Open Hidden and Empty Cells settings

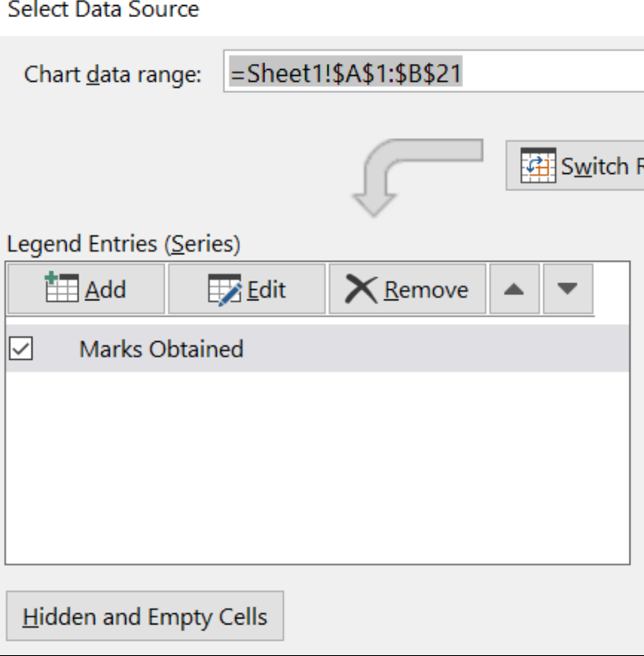pyautogui.click(x=144, y=617)
